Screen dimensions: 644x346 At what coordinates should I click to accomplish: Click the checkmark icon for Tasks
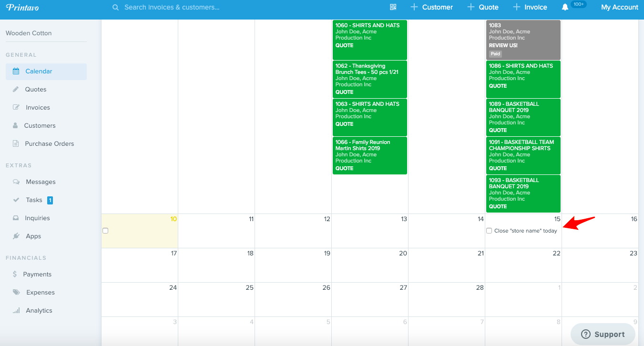coord(16,200)
